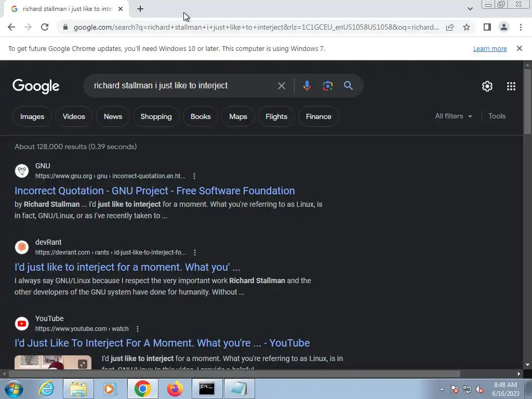
Task: Open Windows Media Player from taskbar
Action: click(110, 389)
